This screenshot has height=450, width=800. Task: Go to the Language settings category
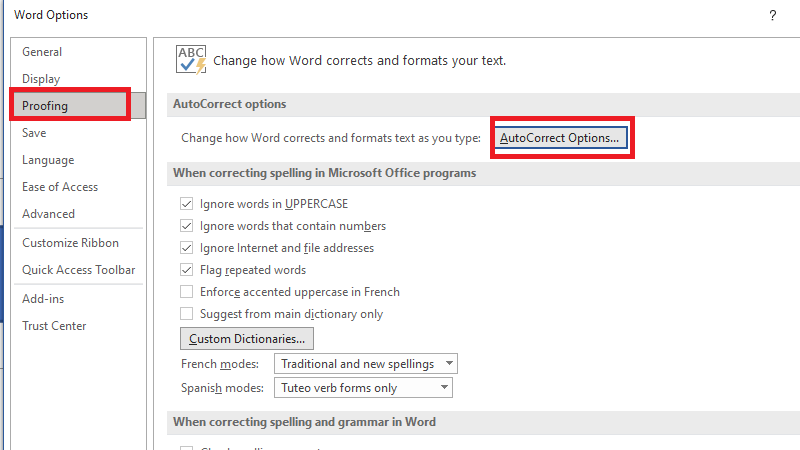pyautogui.click(x=48, y=160)
